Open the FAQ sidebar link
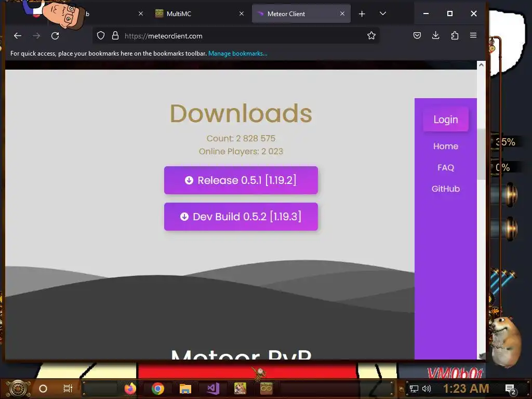532x399 pixels. pyautogui.click(x=445, y=168)
